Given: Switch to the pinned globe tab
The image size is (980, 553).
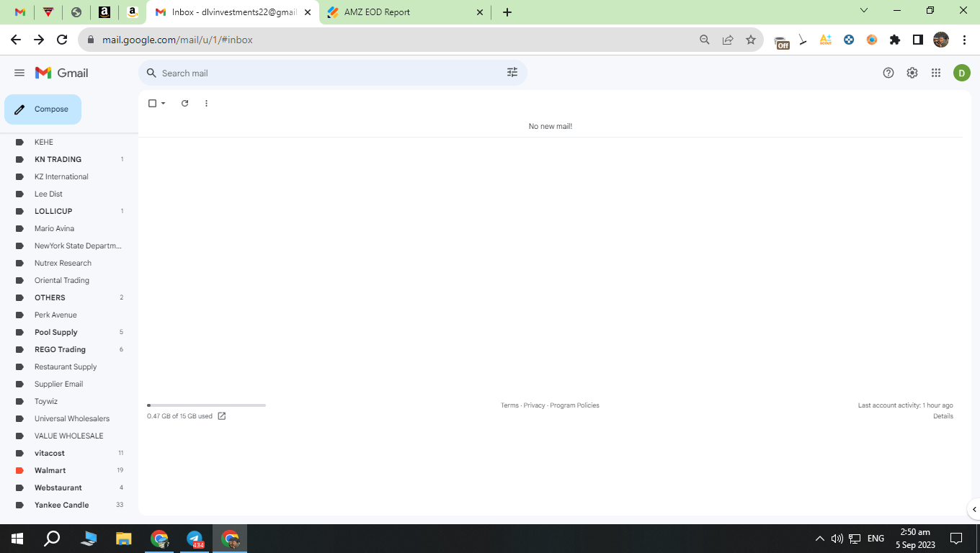Looking at the screenshot, I should coord(76,12).
